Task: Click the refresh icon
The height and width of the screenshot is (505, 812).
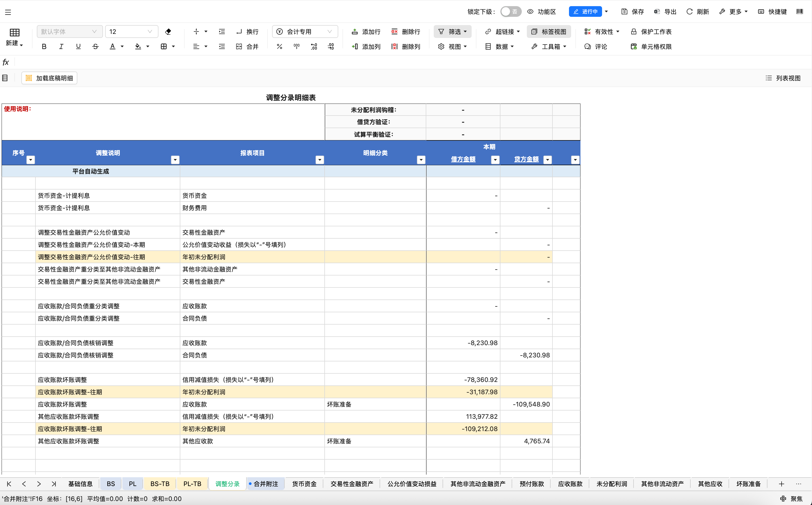Action: (x=690, y=12)
